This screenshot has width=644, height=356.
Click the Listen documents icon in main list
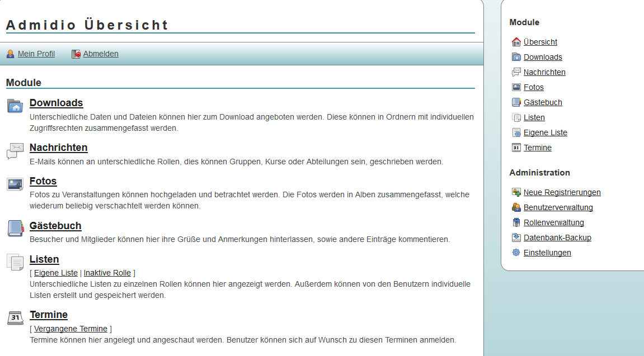[15, 262]
